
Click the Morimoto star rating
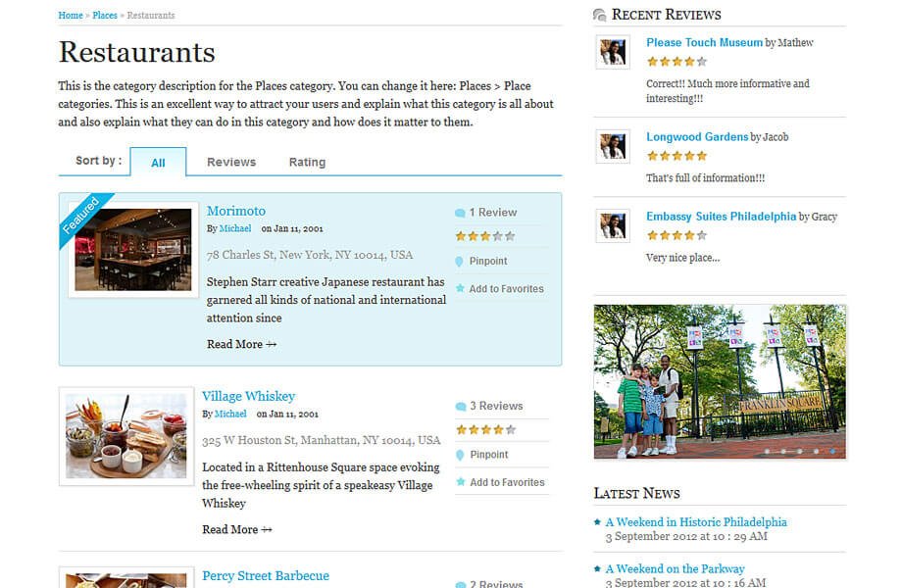(484, 236)
